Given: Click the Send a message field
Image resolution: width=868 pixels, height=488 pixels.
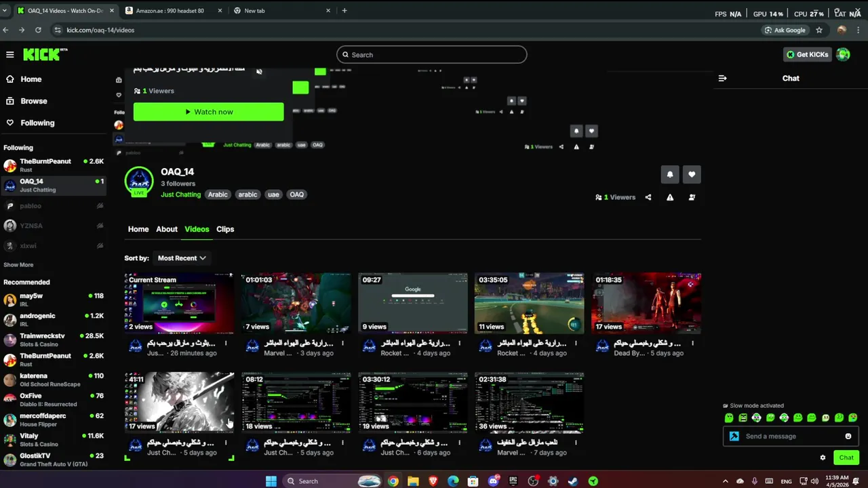Looking at the screenshot, I should (790, 436).
